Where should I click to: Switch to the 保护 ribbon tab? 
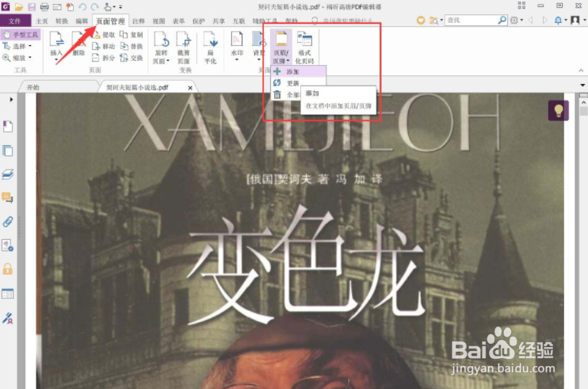tap(198, 21)
